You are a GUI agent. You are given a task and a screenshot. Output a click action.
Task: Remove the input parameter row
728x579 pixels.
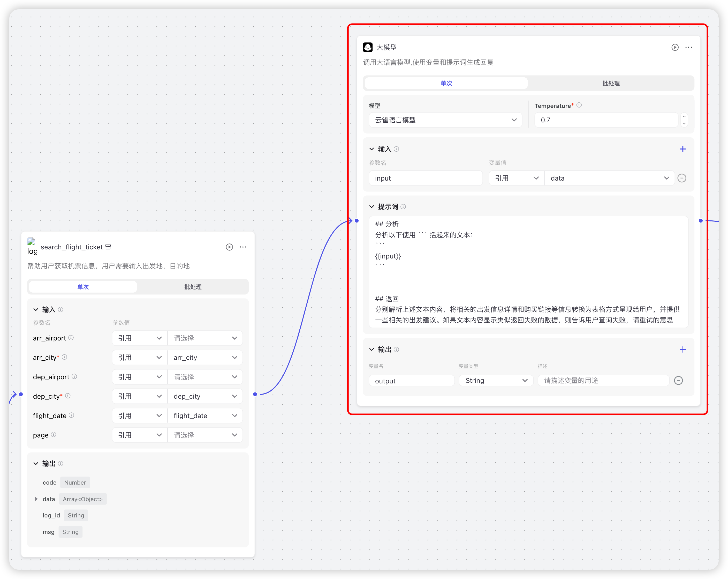point(682,178)
